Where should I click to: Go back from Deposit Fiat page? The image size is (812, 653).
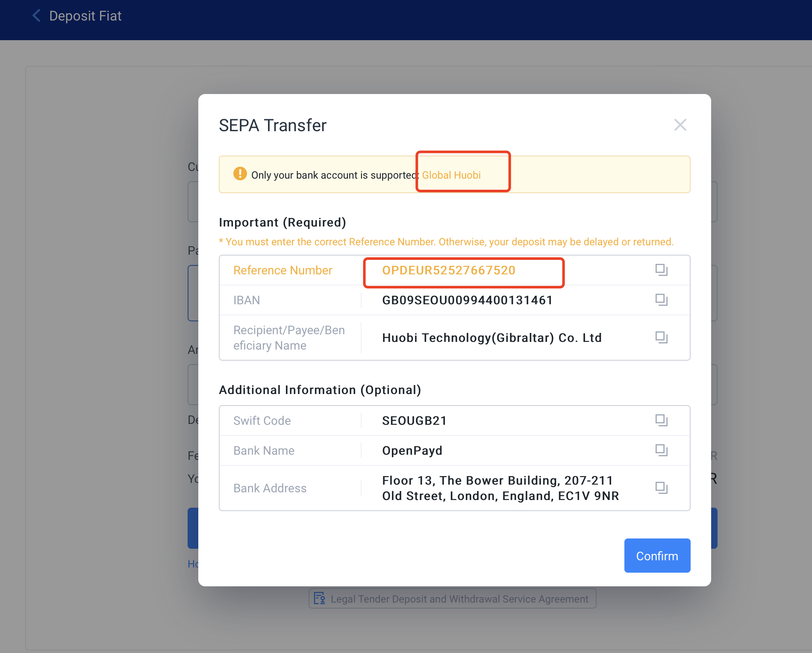point(37,16)
